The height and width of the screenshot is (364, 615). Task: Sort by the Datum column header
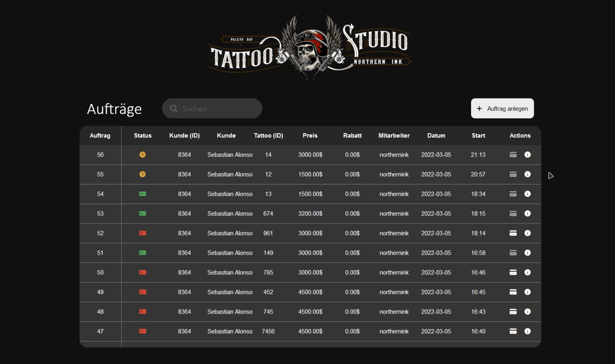436,135
